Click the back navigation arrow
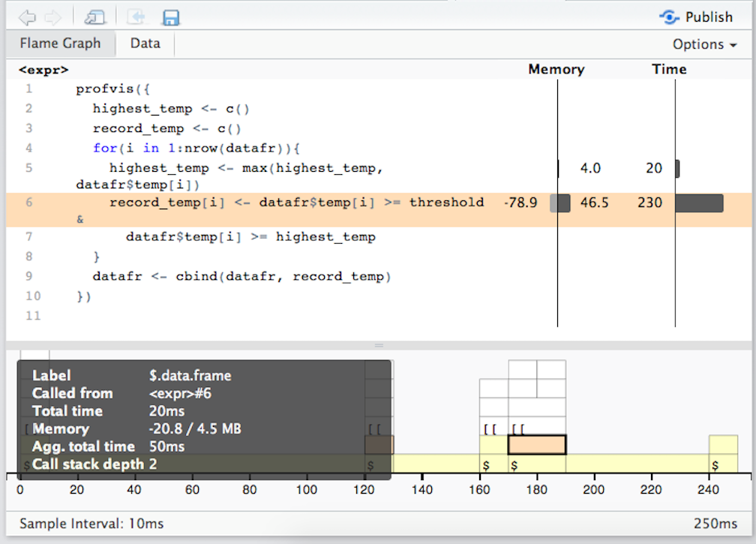The image size is (756, 544). (27, 17)
